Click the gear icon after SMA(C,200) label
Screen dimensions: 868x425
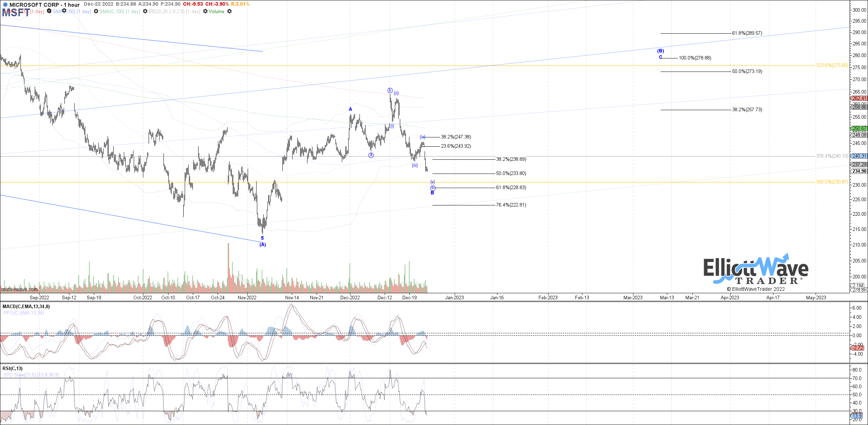click(49, 11)
